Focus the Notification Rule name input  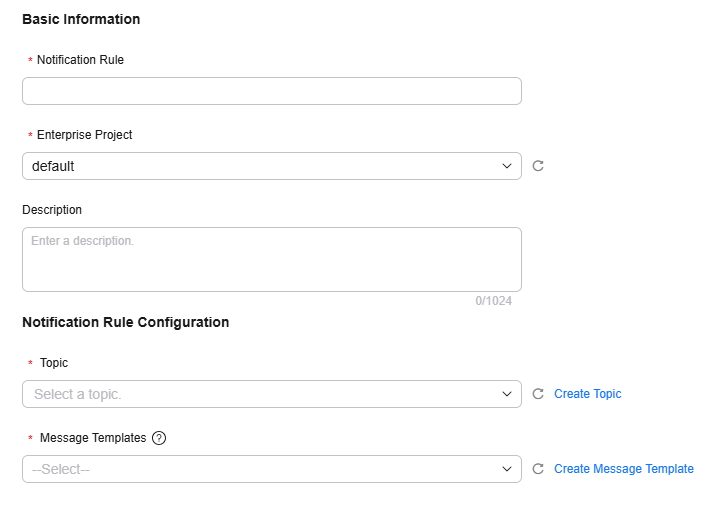pyautogui.click(x=272, y=91)
